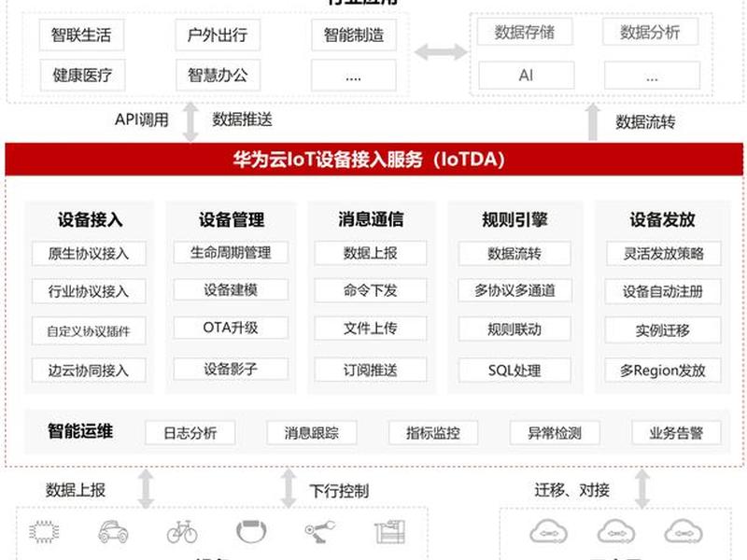Screen dimensions: 747x560
Task: Click the 行业协议接入 box
Action: tap(89, 291)
